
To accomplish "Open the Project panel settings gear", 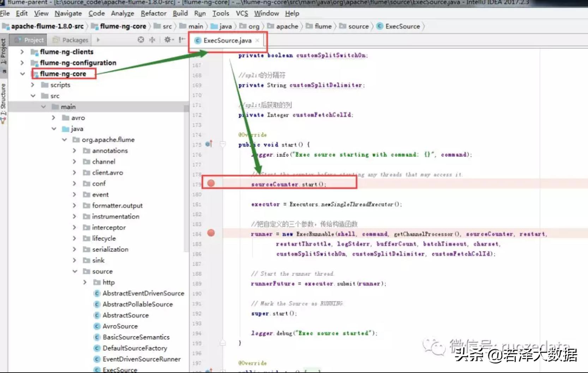I will click(167, 40).
